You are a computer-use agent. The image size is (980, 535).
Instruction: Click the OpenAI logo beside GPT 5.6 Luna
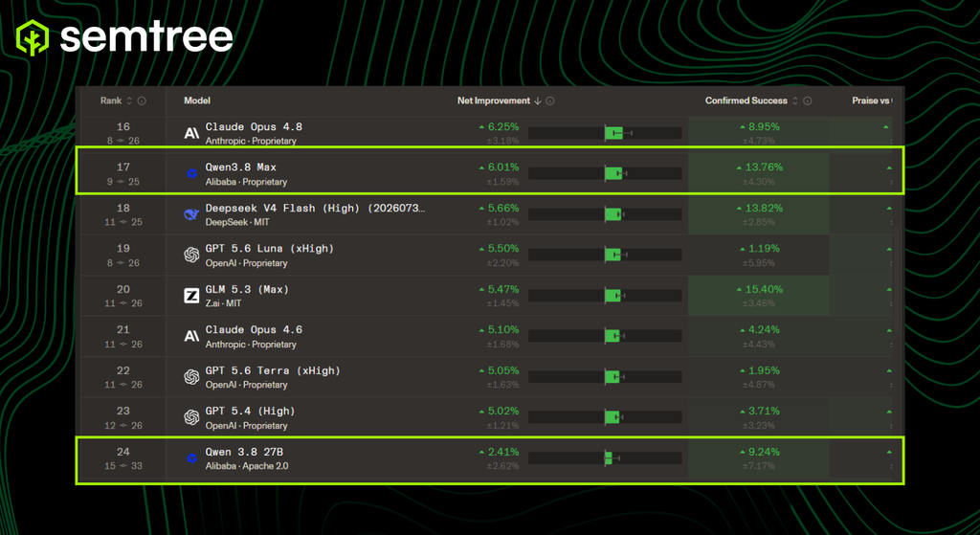pos(191,255)
